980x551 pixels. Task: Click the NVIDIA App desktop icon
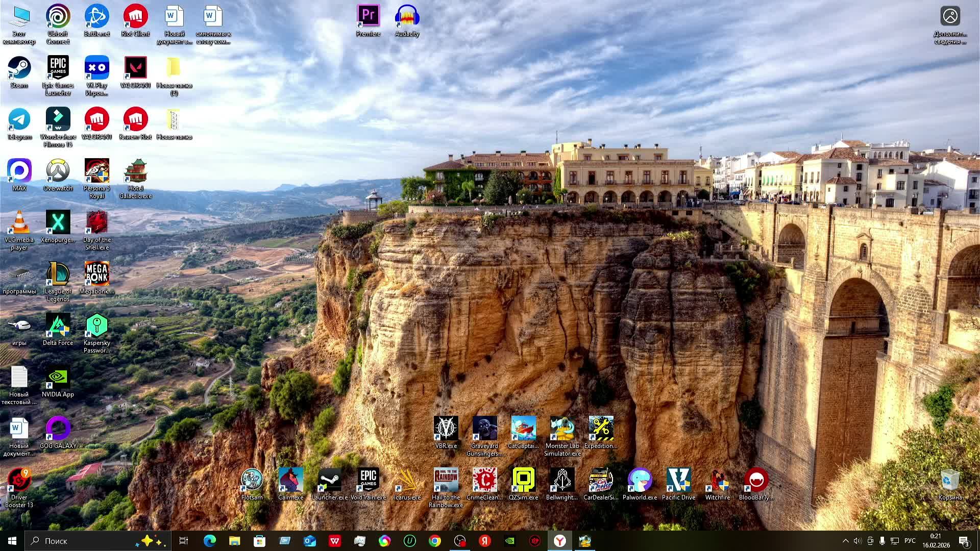58,378
